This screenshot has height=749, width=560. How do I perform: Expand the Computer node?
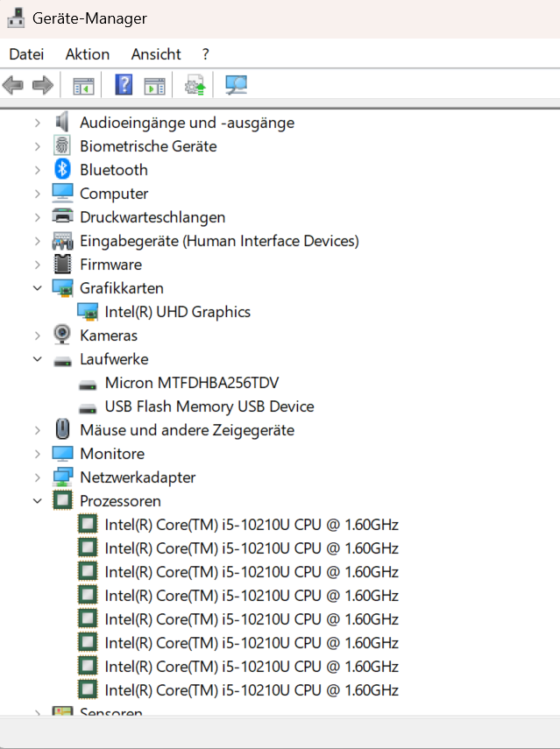click(x=38, y=194)
